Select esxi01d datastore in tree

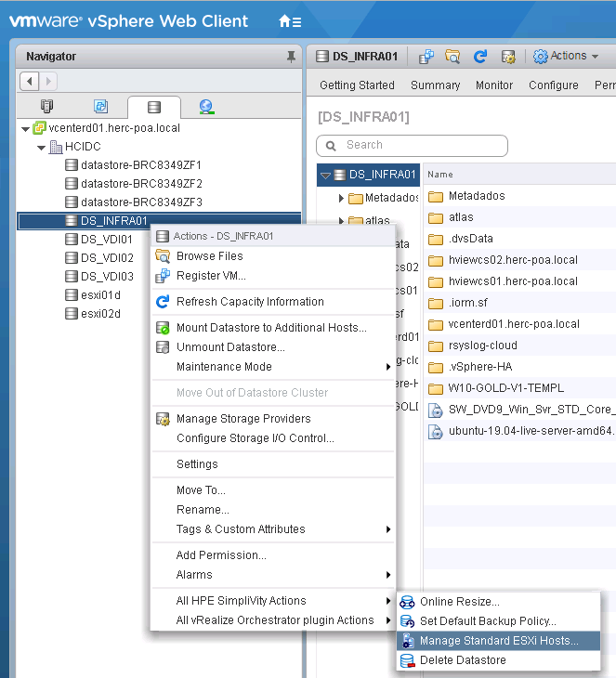[x=93, y=295]
